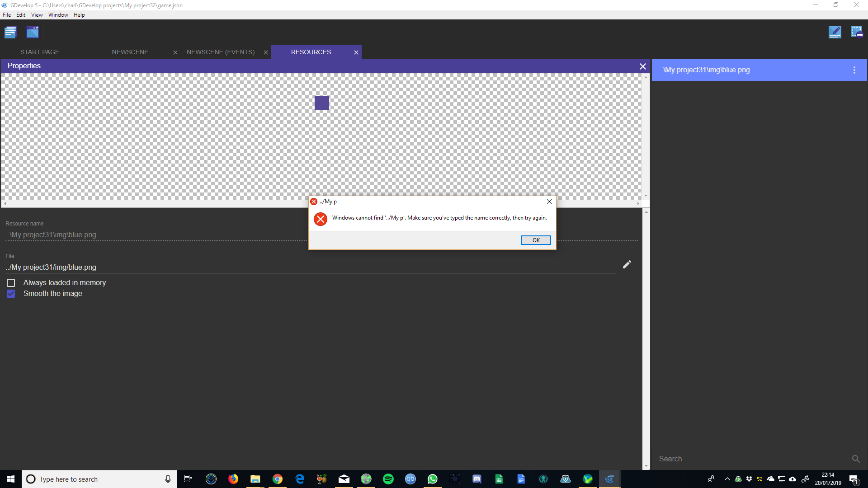The width and height of the screenshot is (868, 488).
Task: Open Microsoft Edge from the taskbar
Action: click(x=300, y=479)
